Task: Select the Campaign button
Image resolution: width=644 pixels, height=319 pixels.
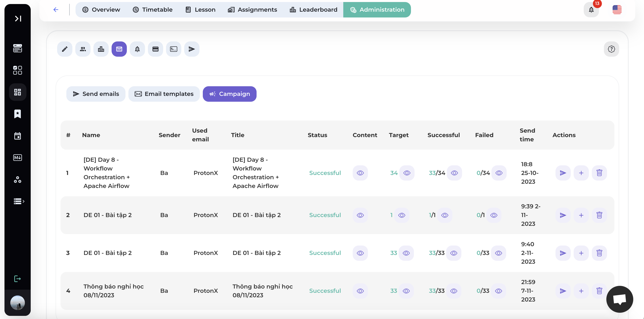Action: click(x=229, y=94)
